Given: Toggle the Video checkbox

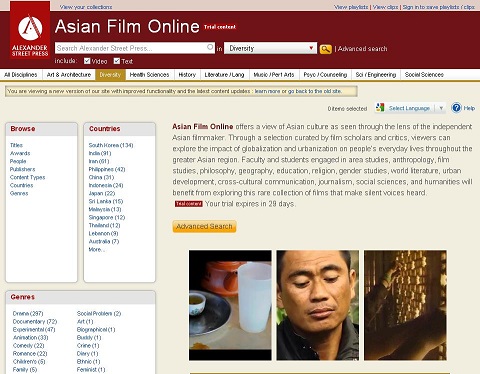Looking at the screenshot, I should [x=87, y=61].
